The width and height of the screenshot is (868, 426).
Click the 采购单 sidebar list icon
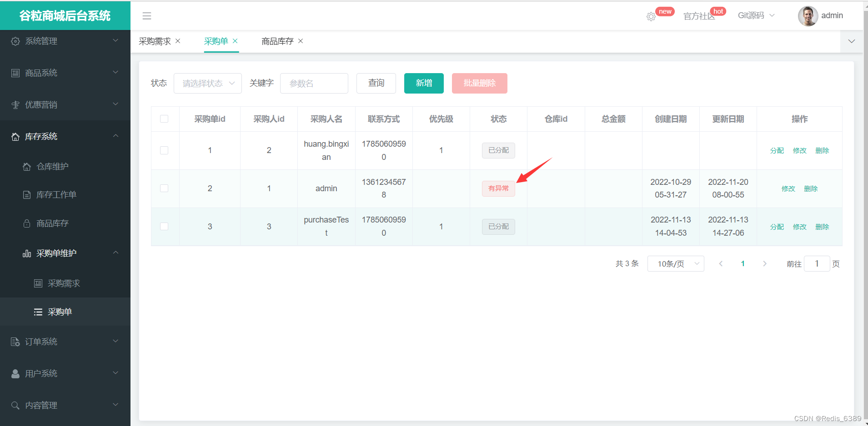click(x=38, y=312)
